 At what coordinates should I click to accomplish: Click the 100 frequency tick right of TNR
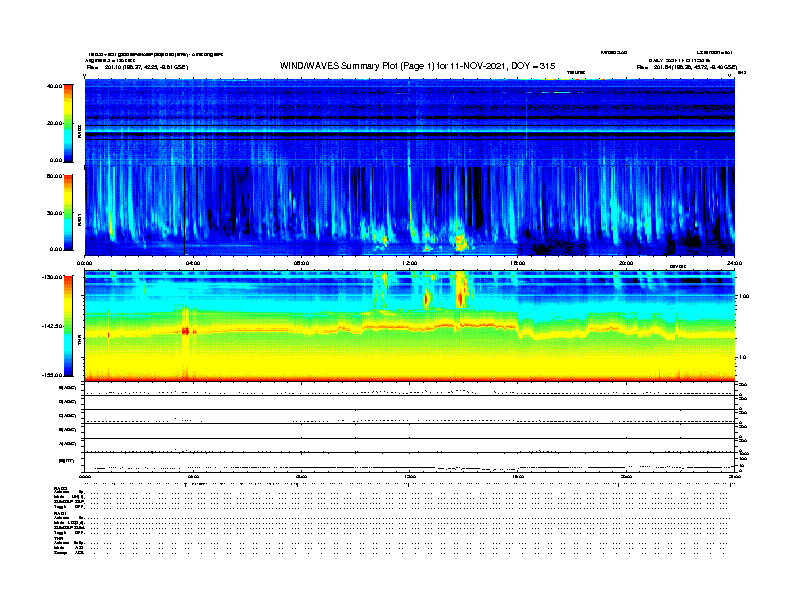744,296
